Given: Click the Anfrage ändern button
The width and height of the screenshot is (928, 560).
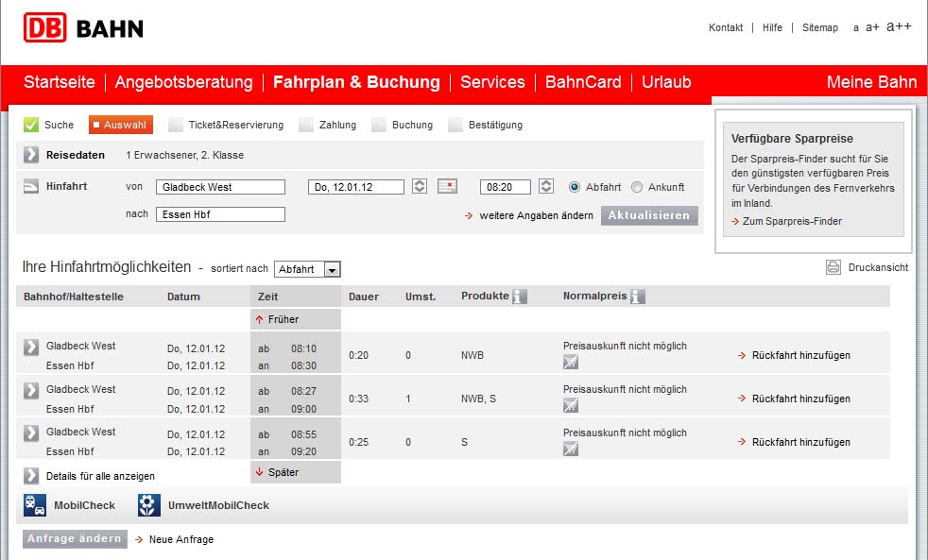Looking at the screenshot, I should point(75,538).
